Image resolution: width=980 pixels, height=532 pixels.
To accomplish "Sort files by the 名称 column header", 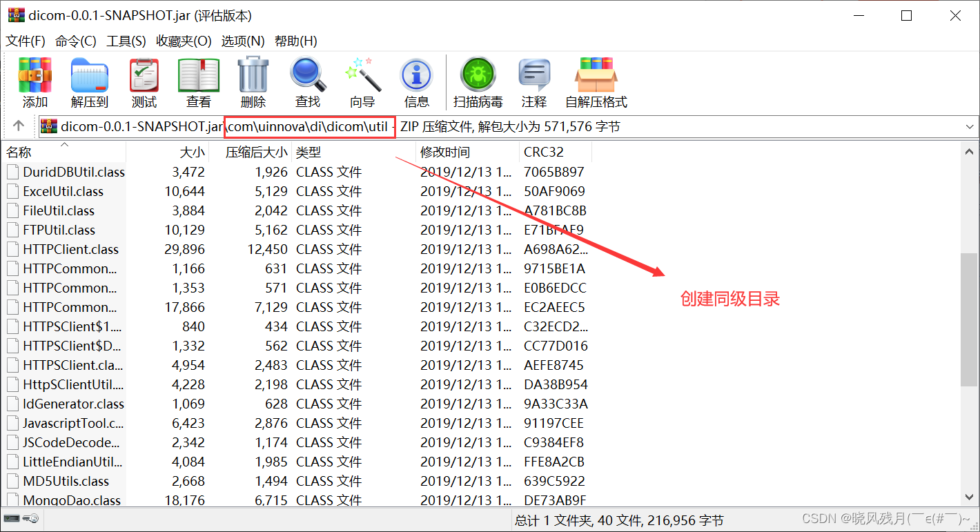I will pyautogui.click(x=18, y=152).
